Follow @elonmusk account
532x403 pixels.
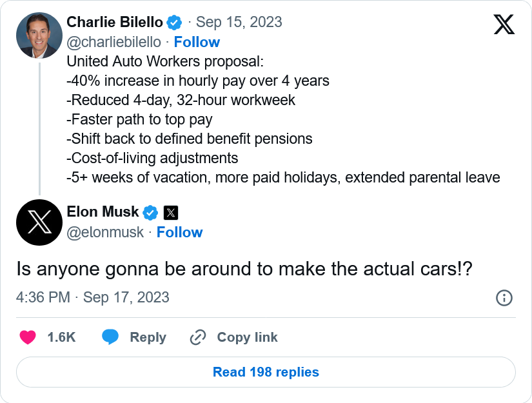coord(179,232)
